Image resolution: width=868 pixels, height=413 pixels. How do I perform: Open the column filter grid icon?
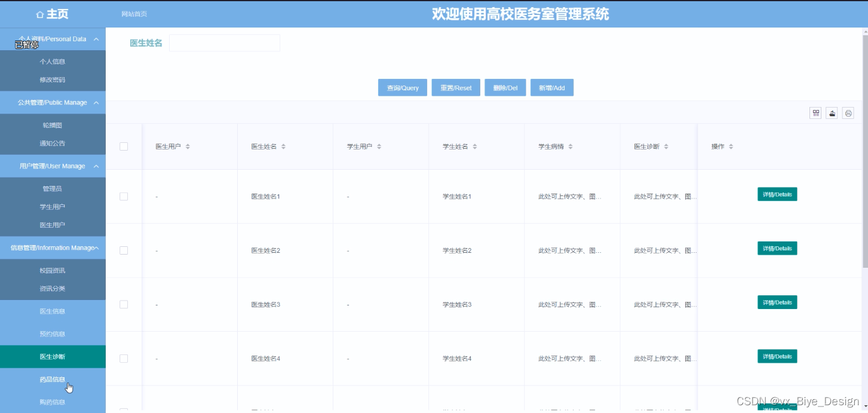[815, 113]
